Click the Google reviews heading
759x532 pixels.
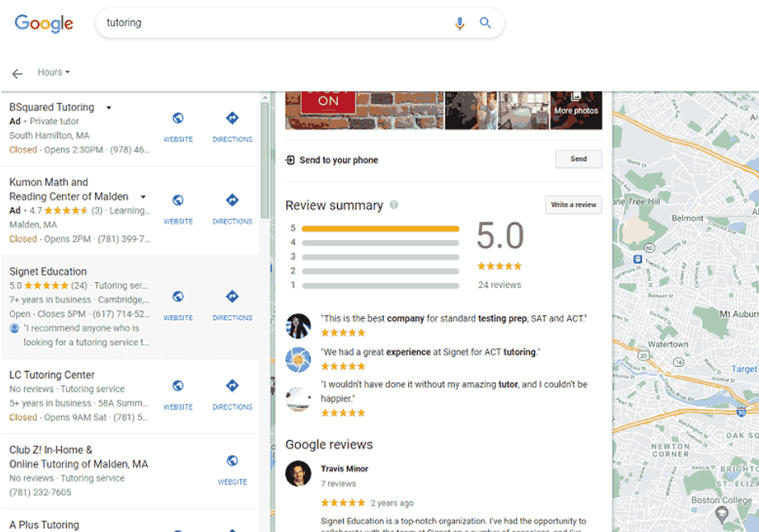pyautogui.click(x=329, y=444)
